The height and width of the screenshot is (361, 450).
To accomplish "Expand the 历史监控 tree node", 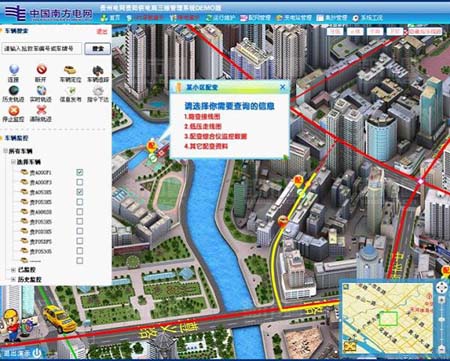I will click(x=13, y=279).
